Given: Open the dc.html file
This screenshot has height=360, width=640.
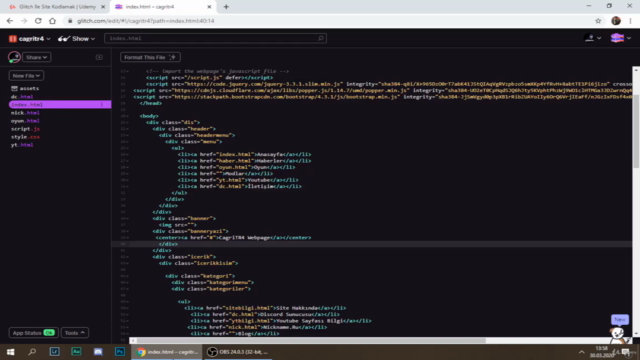Looking at the screenshot, I should [22, 97].
